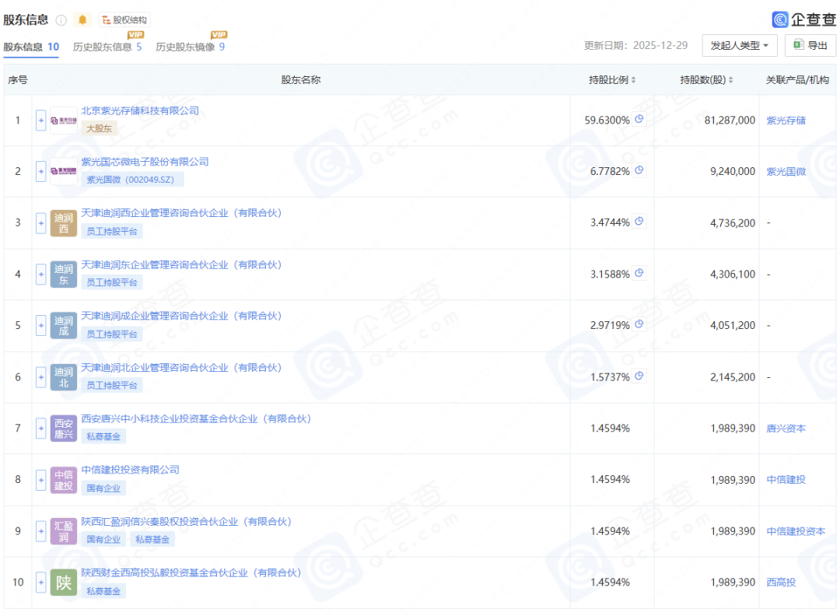Click the 迪润成 logo tile

tap(64, 325)
